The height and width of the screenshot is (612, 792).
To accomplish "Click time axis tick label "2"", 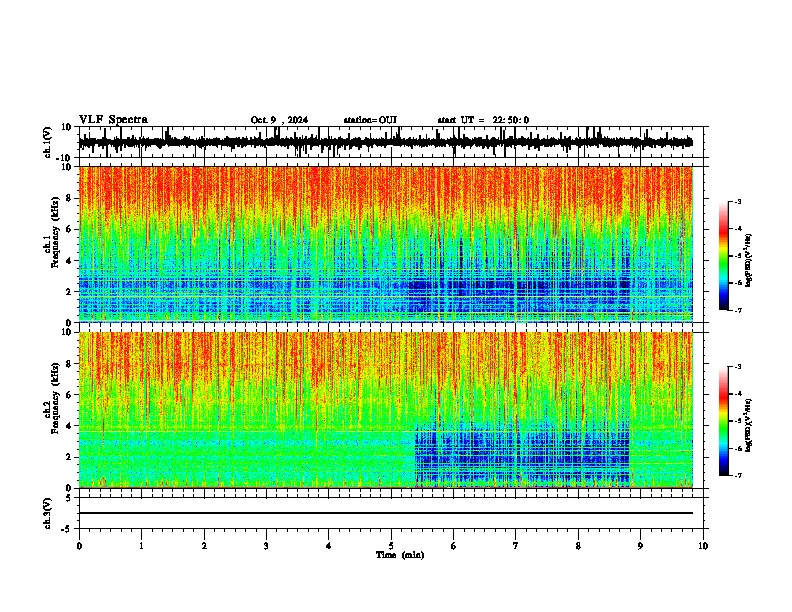I will coord(204,546).
